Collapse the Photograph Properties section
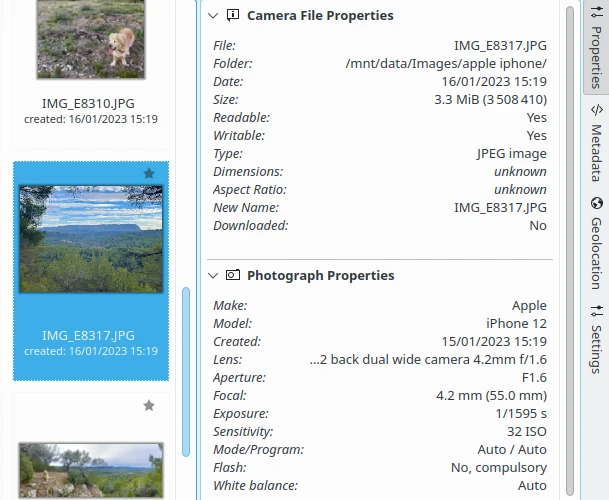The image size is (609, 500). (x=212, y=276)
